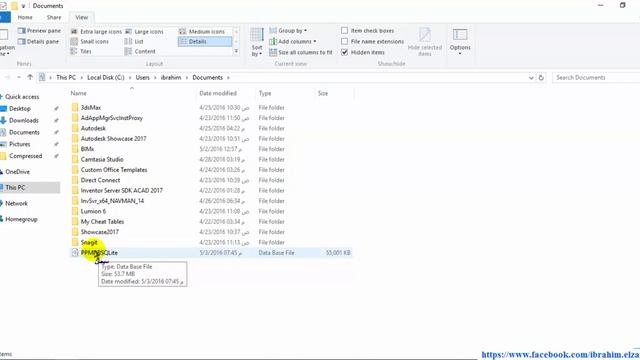Select Network in navigation pane
640x360 pixels.
(16, 203)
